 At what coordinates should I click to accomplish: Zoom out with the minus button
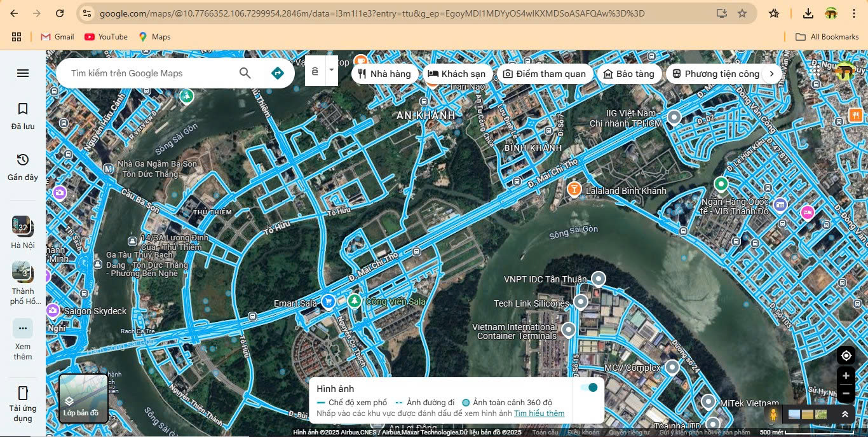tap(846, 394)
